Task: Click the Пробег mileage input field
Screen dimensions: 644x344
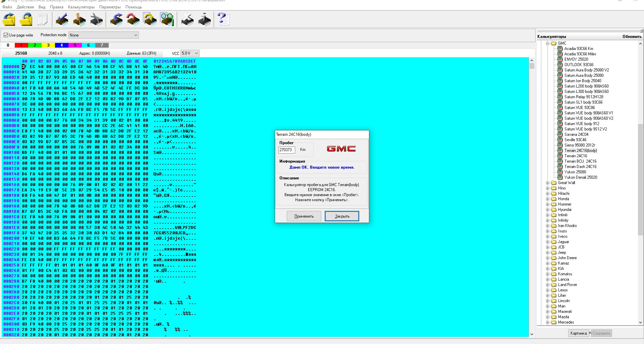Action: [286, 150]
